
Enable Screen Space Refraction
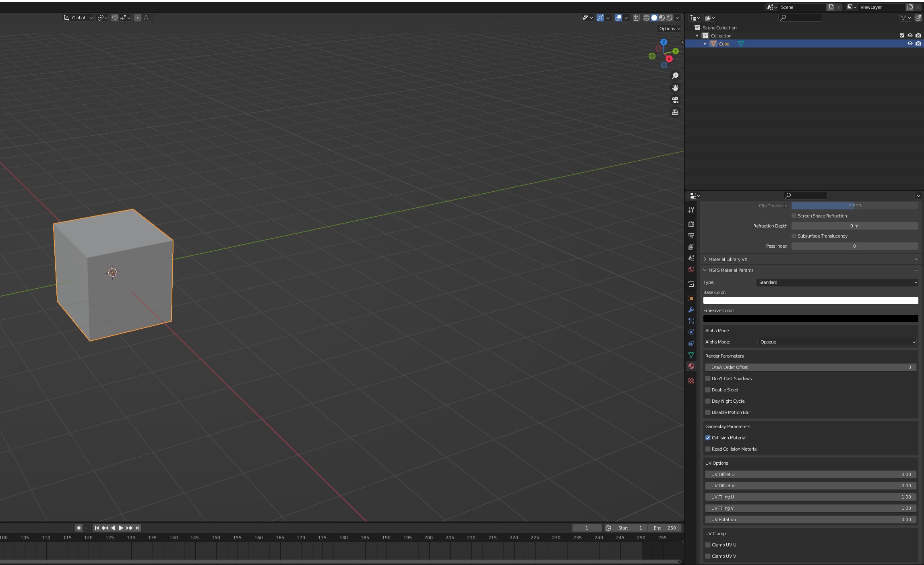point(794,216)
